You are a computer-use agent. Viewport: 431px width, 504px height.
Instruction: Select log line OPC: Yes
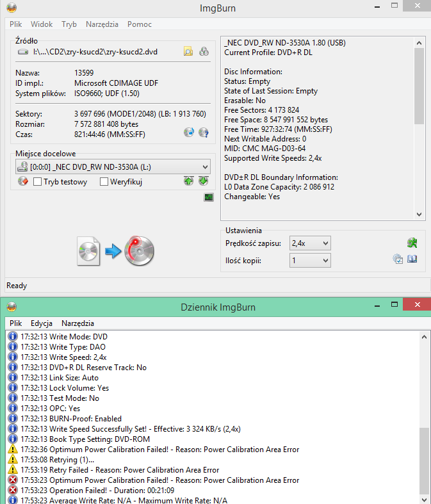coord(51,408)
